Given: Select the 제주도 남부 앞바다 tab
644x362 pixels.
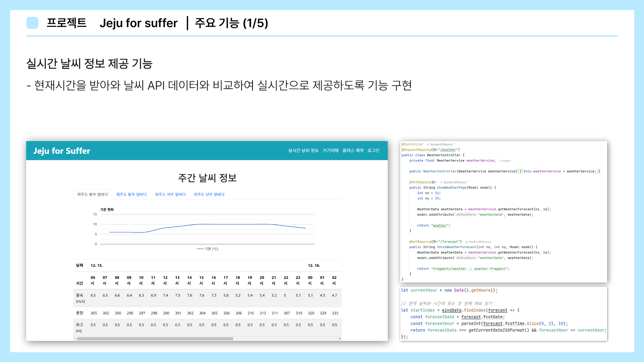Looking at the screenshot, I should pyautogui.click(x=209, y=194).
